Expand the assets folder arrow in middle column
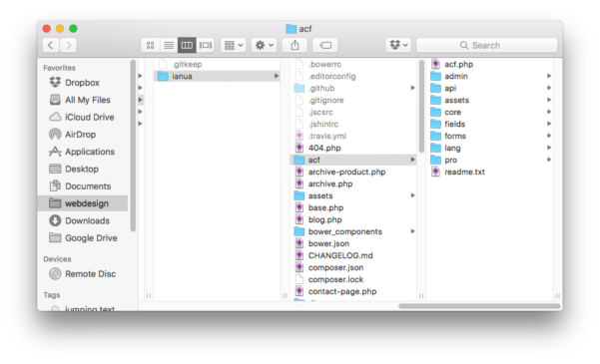Viewport: 600px width, 364px height. pos(412,195)
